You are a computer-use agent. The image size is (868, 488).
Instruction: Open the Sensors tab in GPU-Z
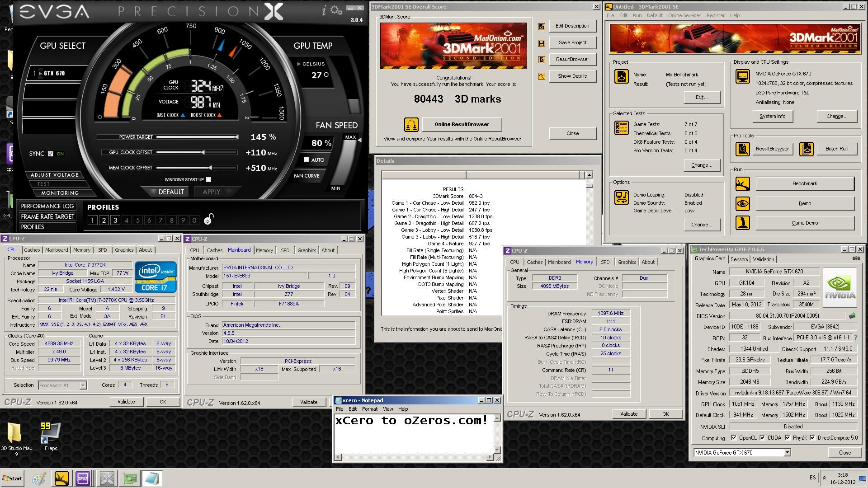point(739,259)
